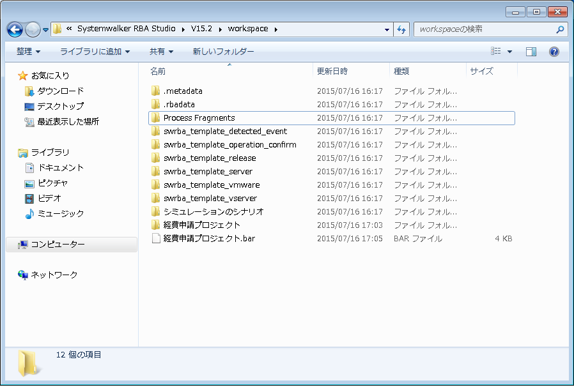The width and height of the screenshot is (574, 392).
Task: Close the Explorer window
Action: [x=557, y=12]
